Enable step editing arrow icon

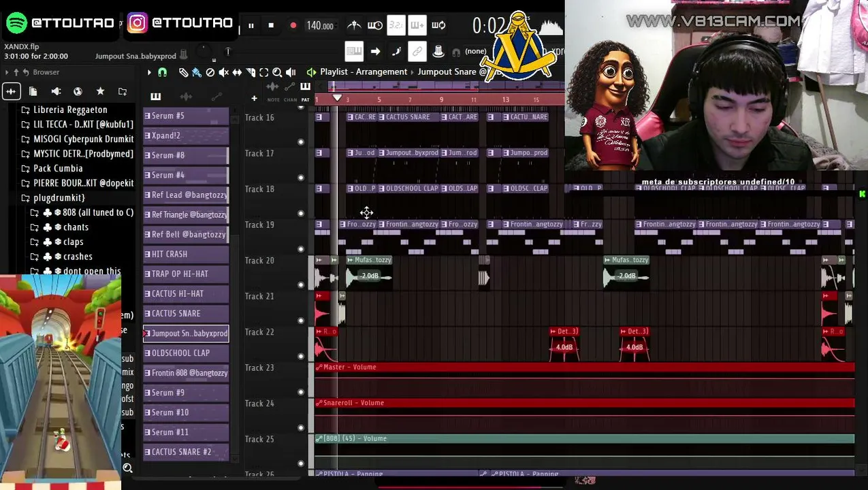pos(375,51)
